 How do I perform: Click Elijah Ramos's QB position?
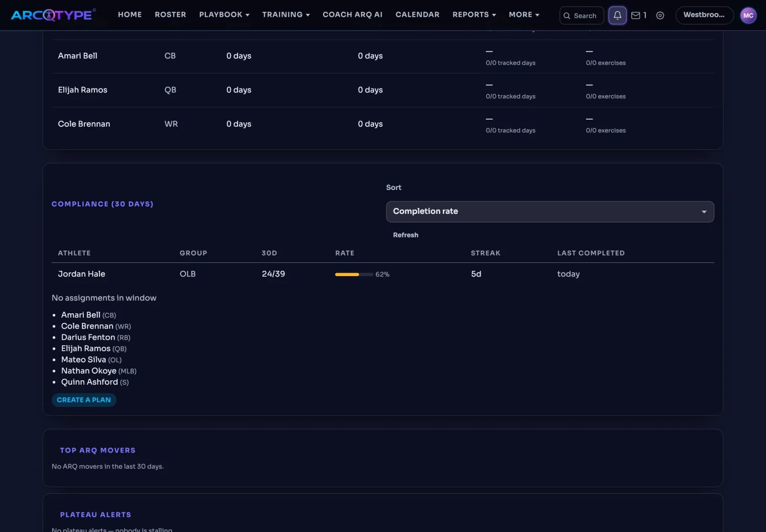[170, 90]
